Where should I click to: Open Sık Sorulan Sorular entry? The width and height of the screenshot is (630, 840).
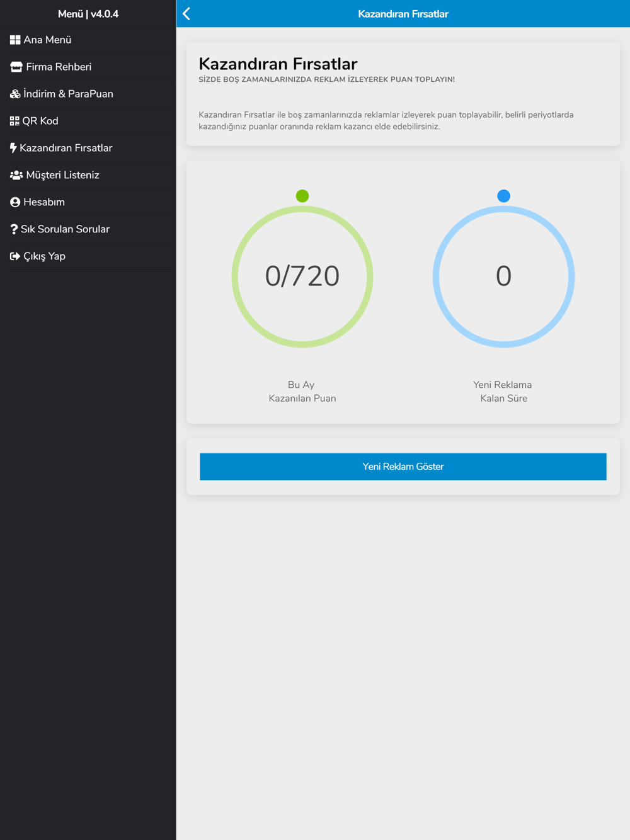[88, 229]
